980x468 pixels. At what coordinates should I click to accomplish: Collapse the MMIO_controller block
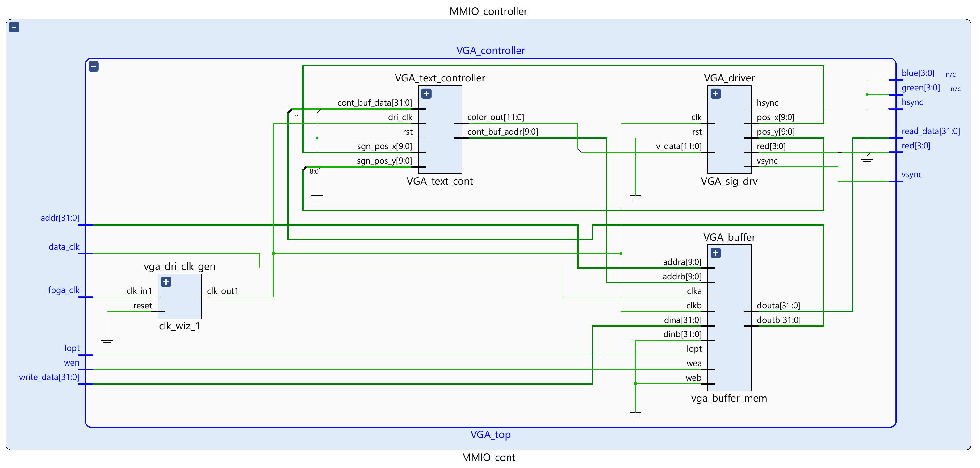tap(14, 27)
